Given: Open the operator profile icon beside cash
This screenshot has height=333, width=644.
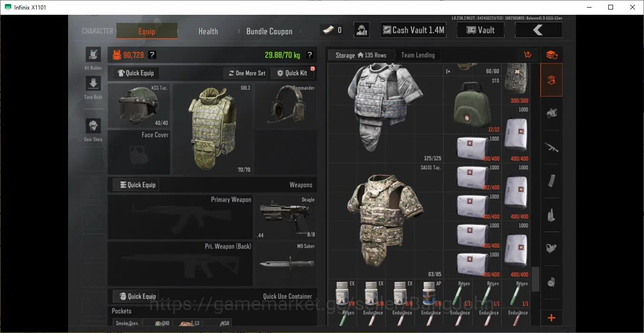Looking at the screenshot, I should 362,30.
